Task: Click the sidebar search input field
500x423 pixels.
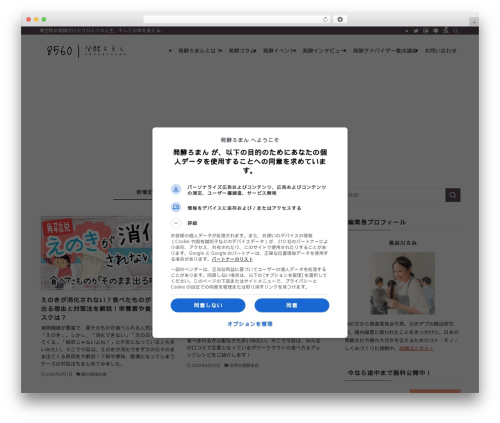Action: [x=395, y=195]
